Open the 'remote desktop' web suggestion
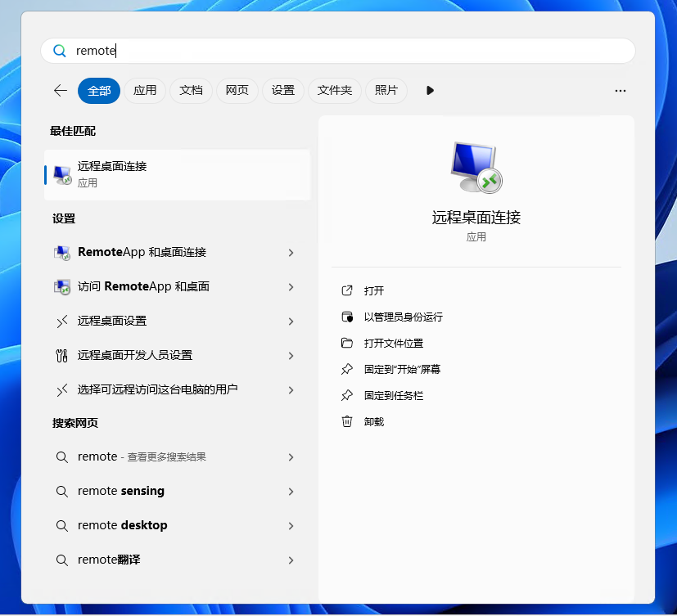 [123, 525]
